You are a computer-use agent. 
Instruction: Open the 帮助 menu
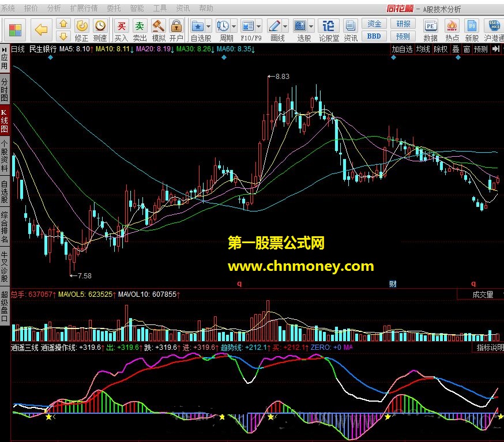coord(206,8)
